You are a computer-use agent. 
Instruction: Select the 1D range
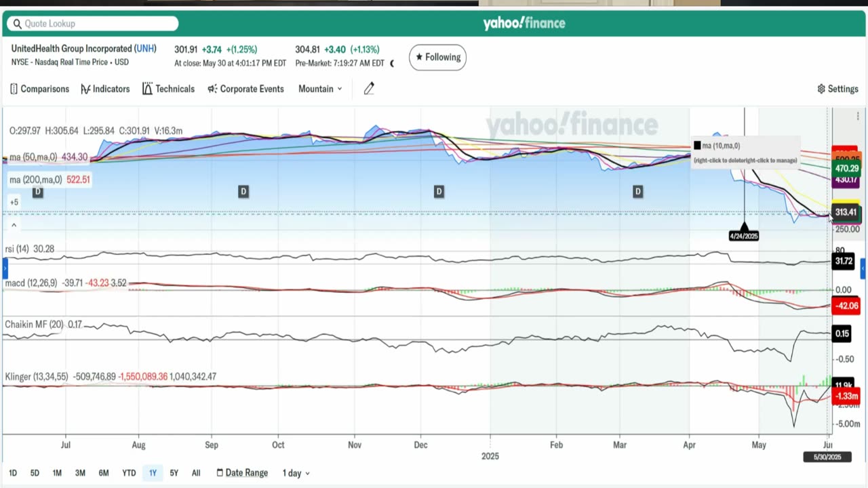pos(13,473)
